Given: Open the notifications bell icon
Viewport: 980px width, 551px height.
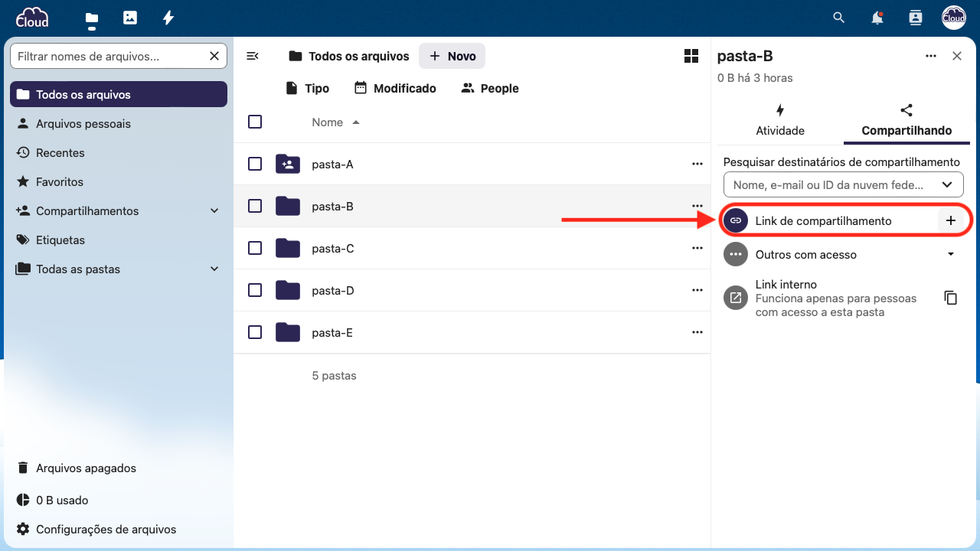Looking at the screenshot, I should click(x=877, y=17).
